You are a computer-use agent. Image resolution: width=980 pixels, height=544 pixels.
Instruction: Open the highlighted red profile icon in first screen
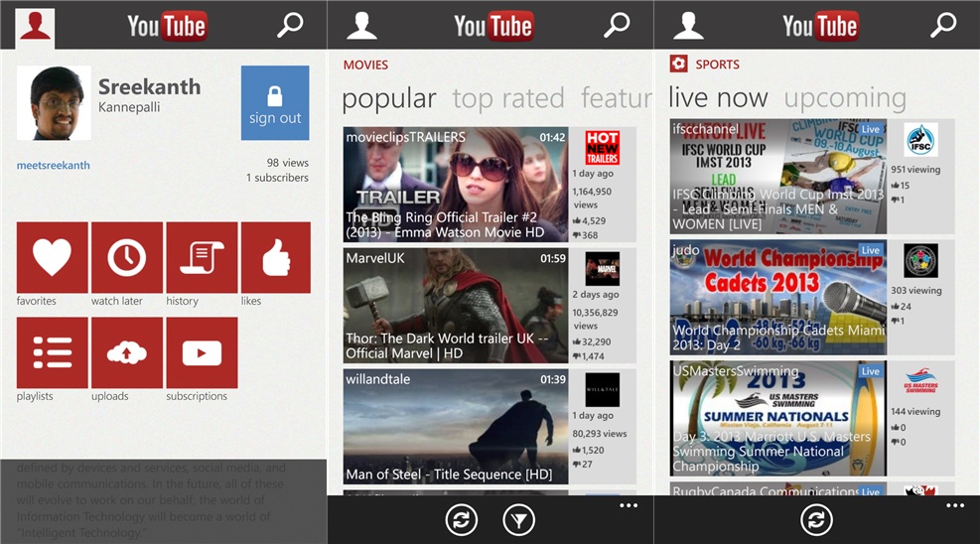pyautogui.click(x=35, y=28)
